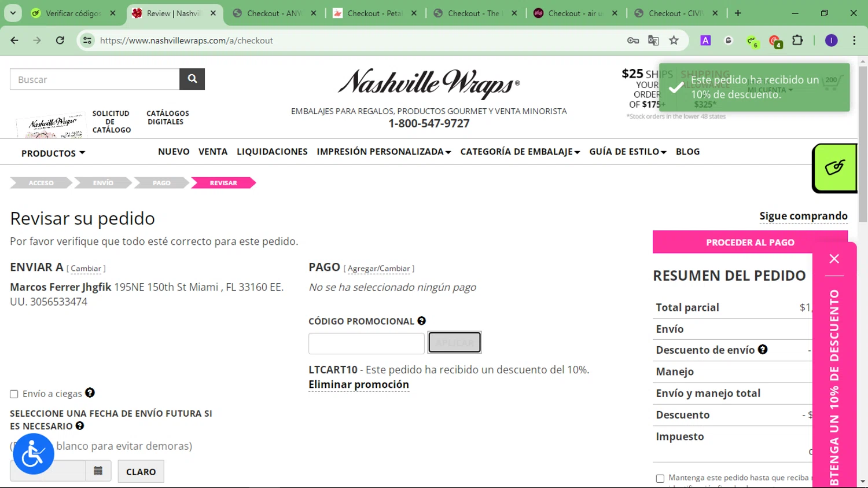Switch to Checkout - air browser tab

pyautogui.click(x=575, y=13)
